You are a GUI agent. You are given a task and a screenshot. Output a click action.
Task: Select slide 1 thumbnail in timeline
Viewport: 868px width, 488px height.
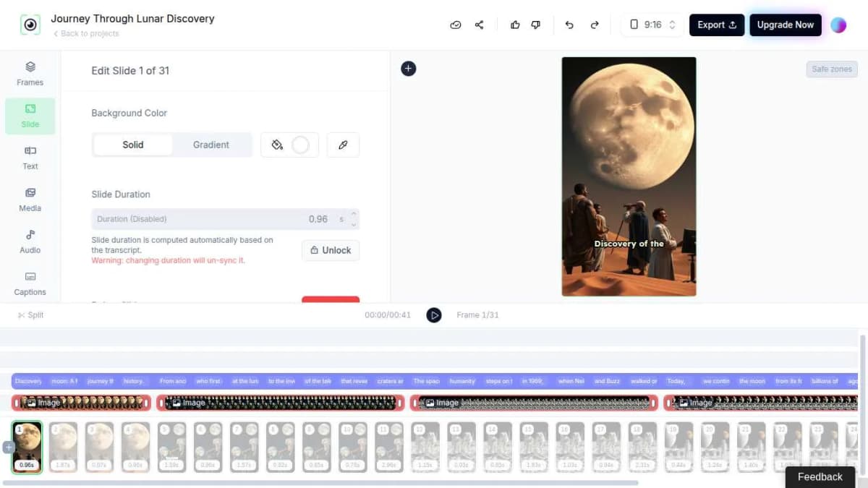click(27, 448)
